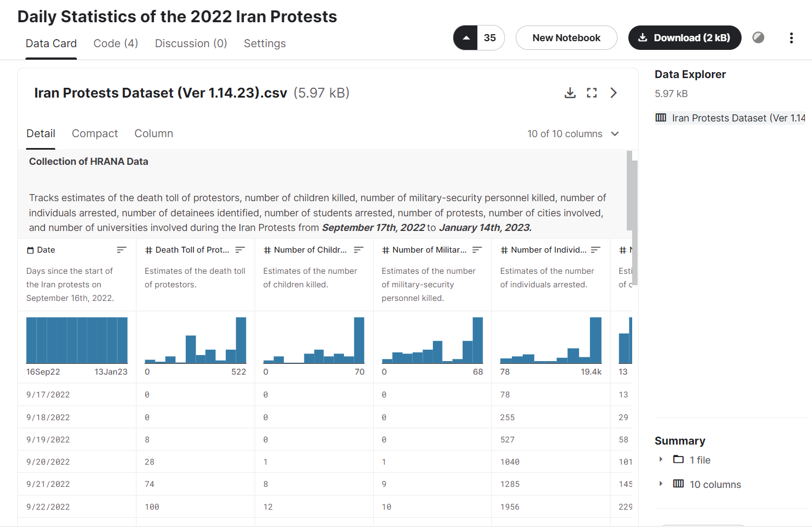This screenshot has height=527, width=812.
Task: Click the Number of Children histogram chart
Action: coord(314,340)
